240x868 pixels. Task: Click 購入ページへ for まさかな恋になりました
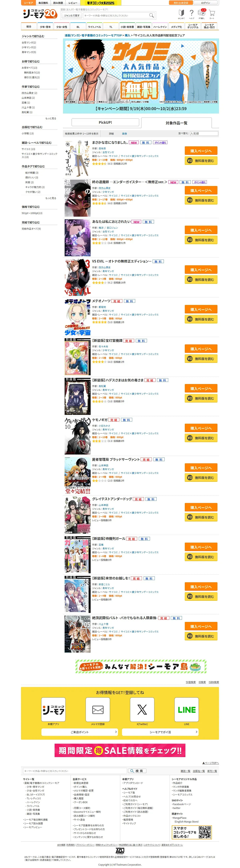coord(201,151)
